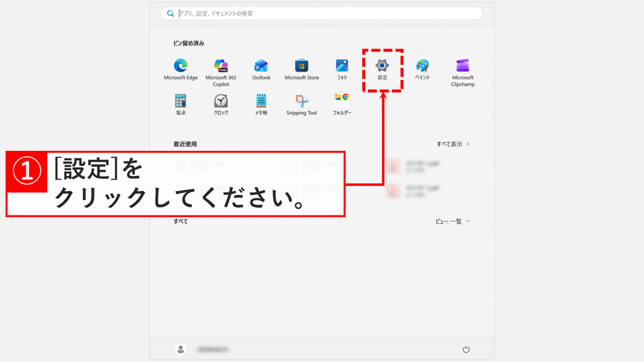
Task: Click the Start menu search field
Action: (x=321, y=13)
